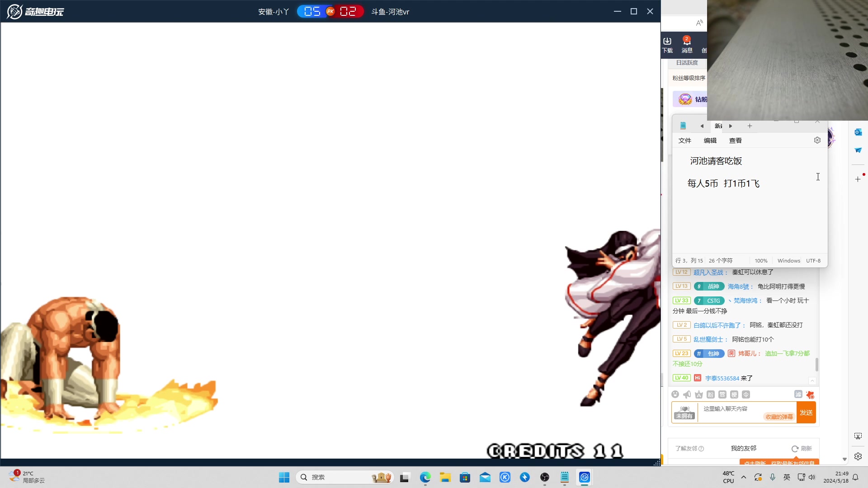Expand chat list with small up arrow
868x488 pixels.
point(812,380)
